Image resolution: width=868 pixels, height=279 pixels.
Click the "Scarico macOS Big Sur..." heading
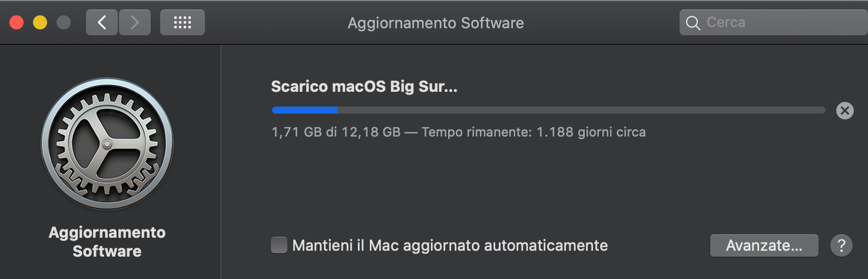pyautogui.click(x=364, y=87)
